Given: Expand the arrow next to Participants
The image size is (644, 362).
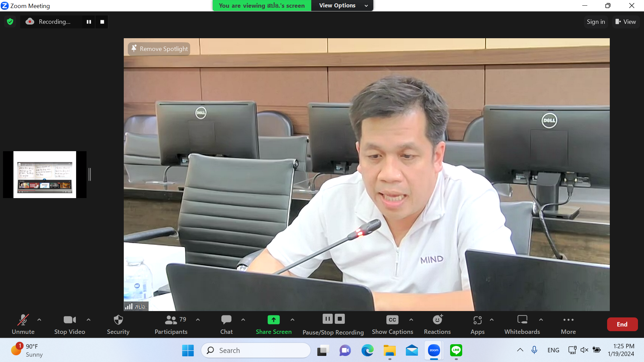Looking at the screenshot, I should pos(198,320).
